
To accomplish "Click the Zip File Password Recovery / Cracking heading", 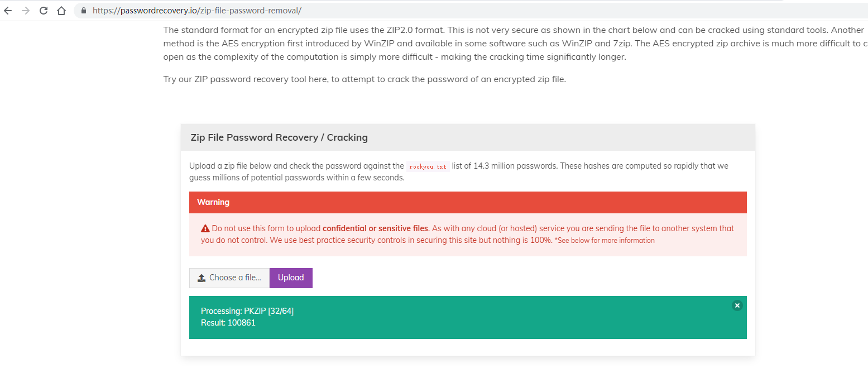I will click(279, 137).
